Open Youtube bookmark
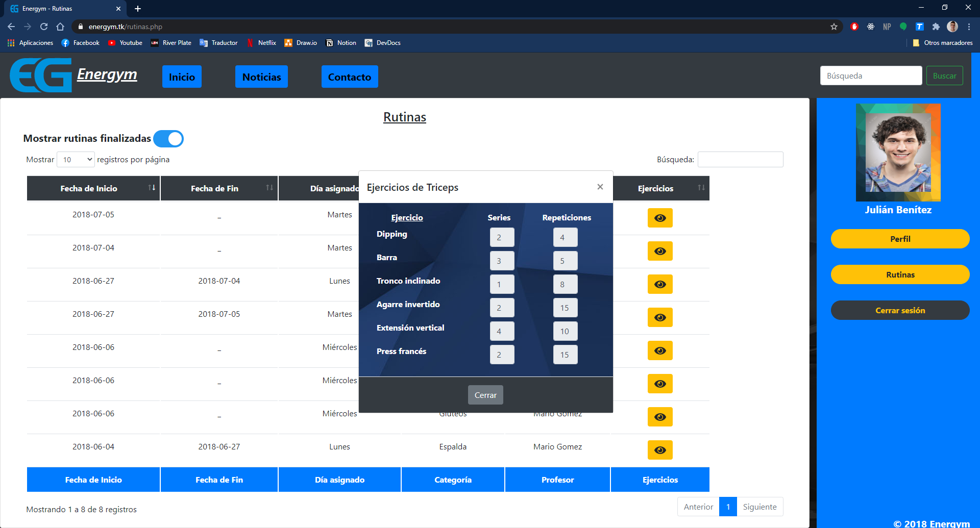 coord(125,43)
